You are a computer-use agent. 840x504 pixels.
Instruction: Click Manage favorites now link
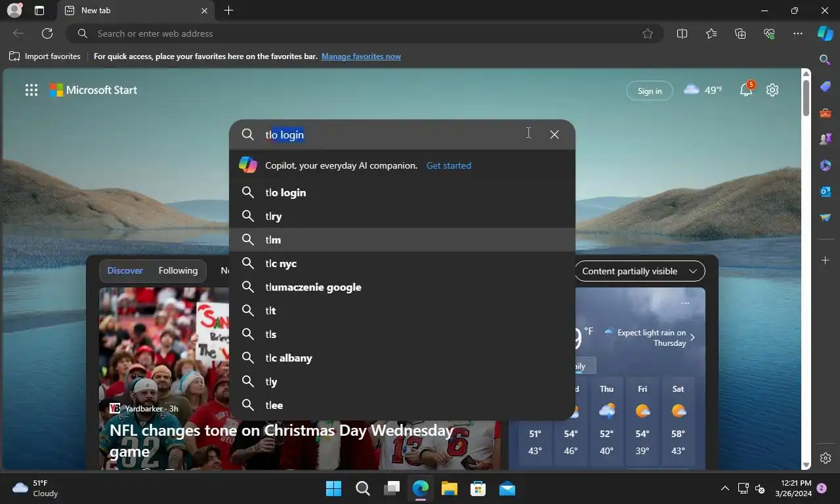[361, 56]
